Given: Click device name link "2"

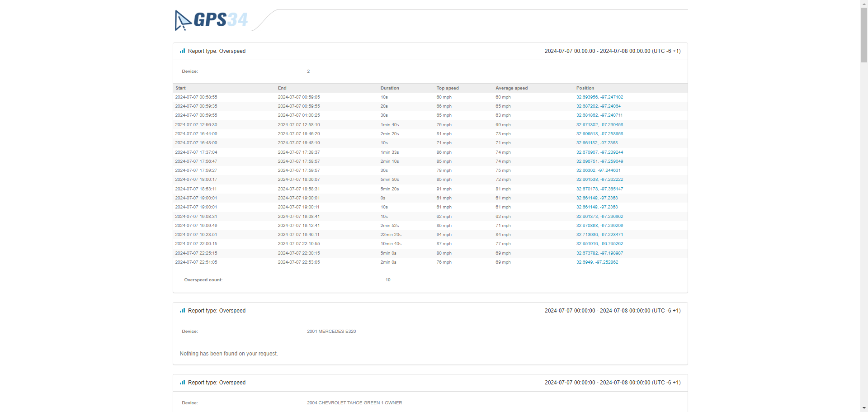Looking at the screenshot, I should pos(308,71).
